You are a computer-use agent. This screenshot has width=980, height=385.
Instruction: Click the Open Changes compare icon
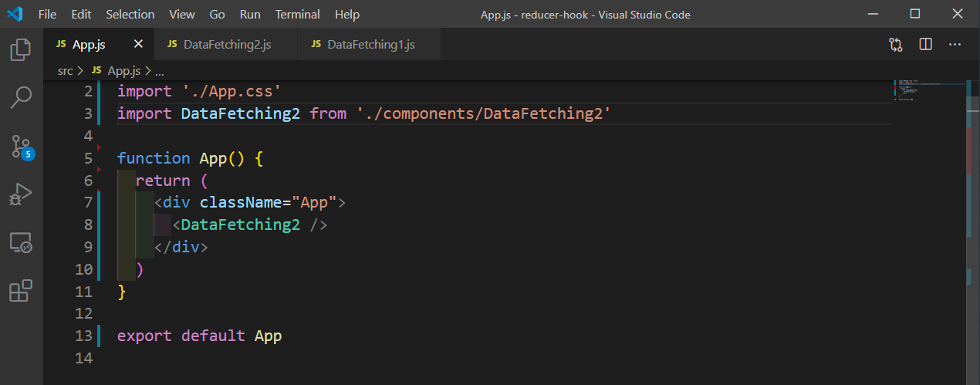tap(896, 45)
